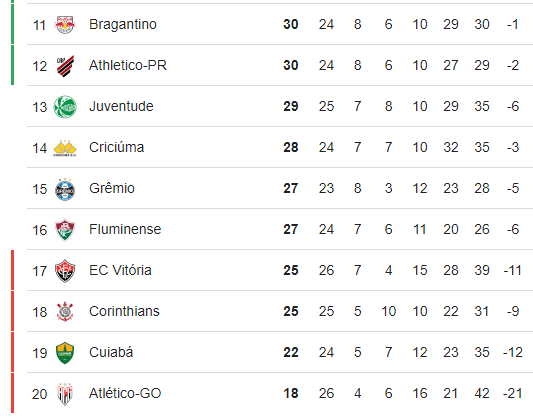Click the Cuiabá green shield crest
This screenshot has height=417, width=533.
65,353
